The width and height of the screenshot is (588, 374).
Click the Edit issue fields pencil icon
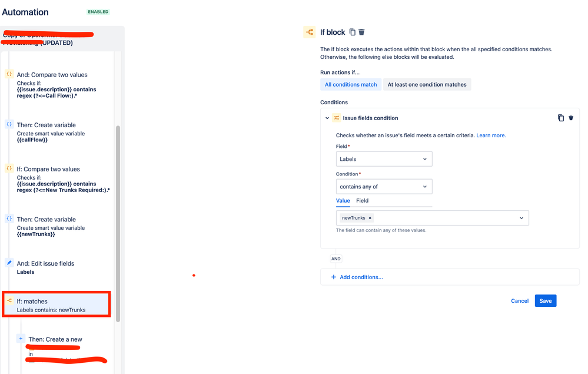[x=9, y=263]
